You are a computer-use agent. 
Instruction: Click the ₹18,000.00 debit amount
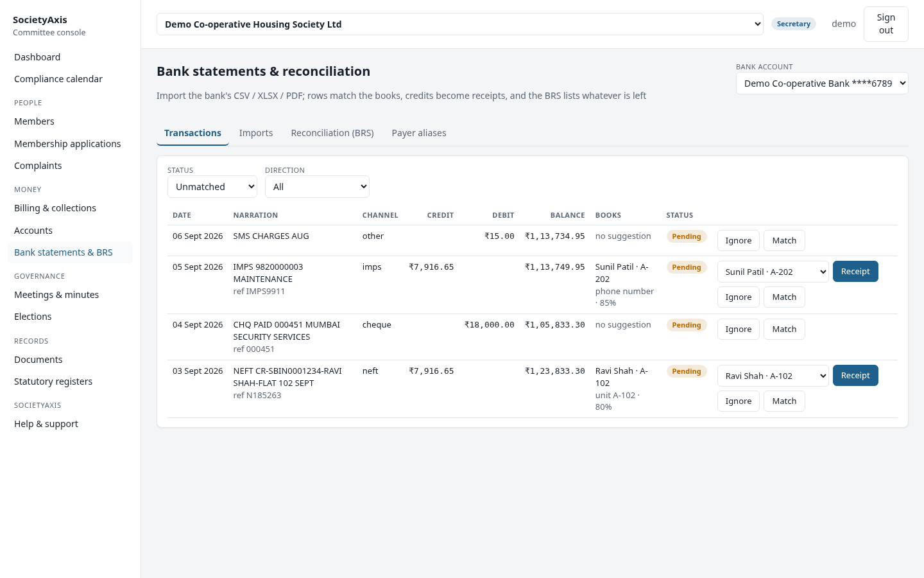click(489, 325)
